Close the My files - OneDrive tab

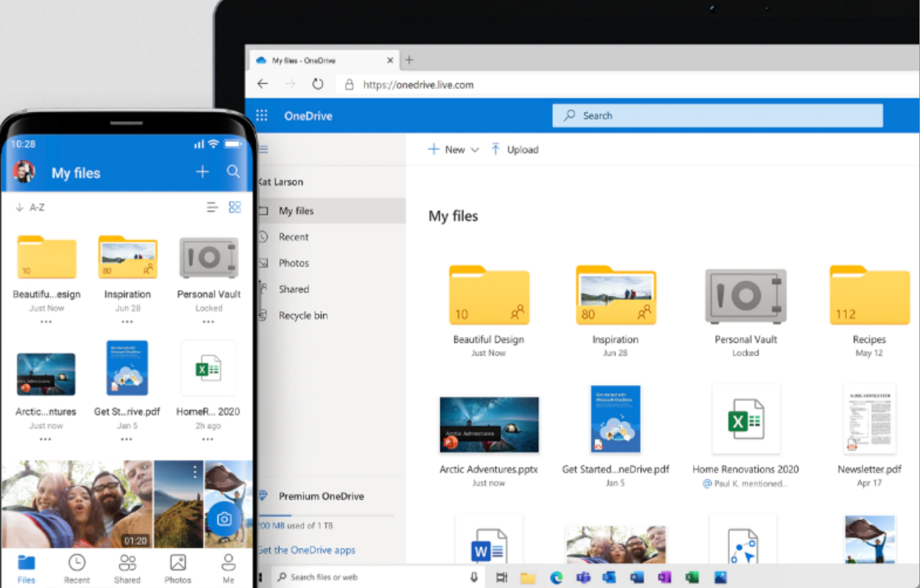coord(390,60)
